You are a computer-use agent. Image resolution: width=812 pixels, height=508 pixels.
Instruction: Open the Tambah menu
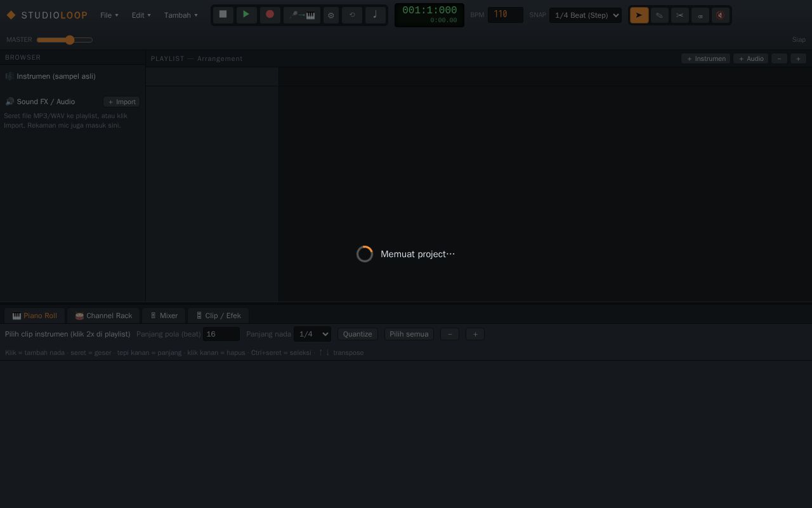pyautogui.click(x=181, y=15)
